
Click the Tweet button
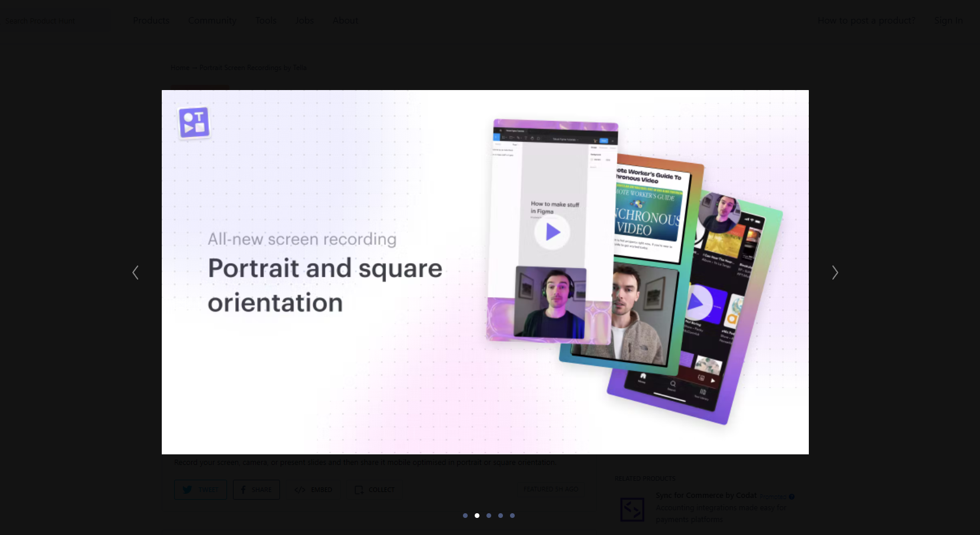[x=201, y=490]
